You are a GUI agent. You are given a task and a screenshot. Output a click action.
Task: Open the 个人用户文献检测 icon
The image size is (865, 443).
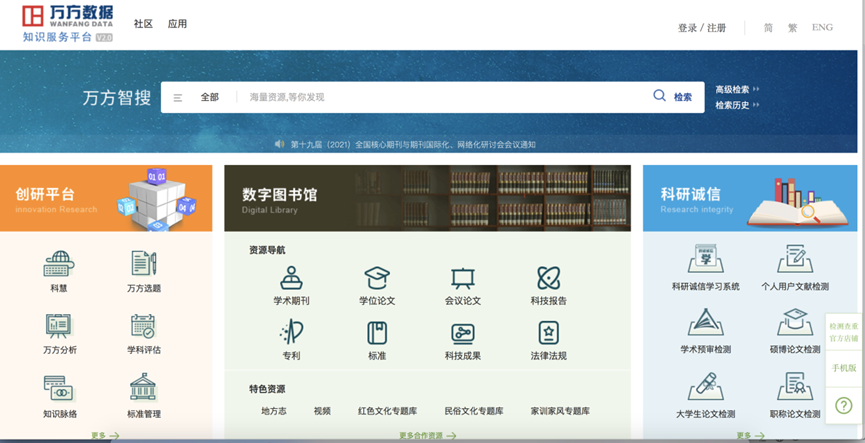click(795, 259)
